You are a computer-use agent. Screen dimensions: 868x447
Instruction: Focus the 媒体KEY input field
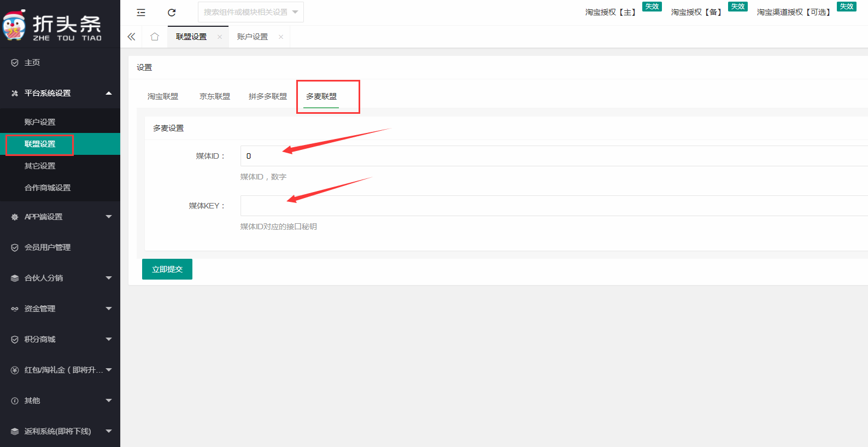(x=554, y=206)
